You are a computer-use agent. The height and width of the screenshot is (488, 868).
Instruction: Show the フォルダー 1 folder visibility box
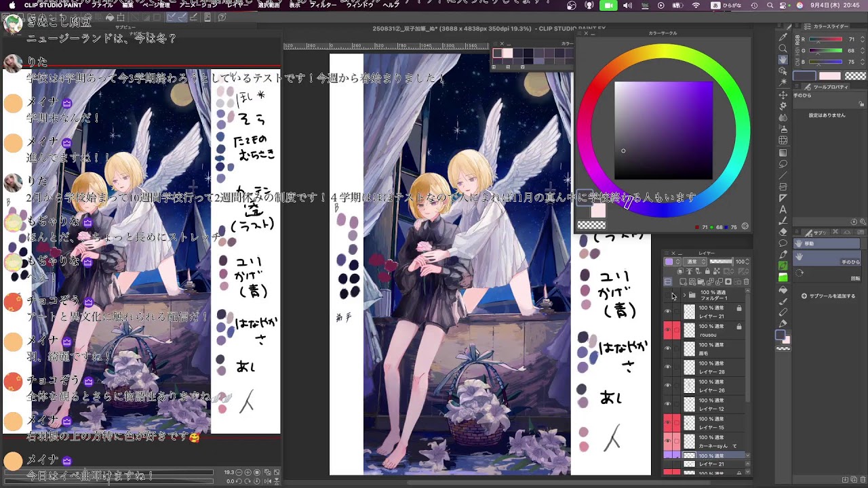click(667, 295)
